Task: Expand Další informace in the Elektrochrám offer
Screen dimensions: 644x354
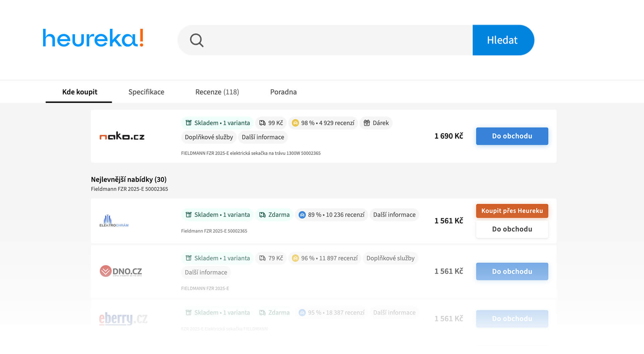Action: [394, 215]
